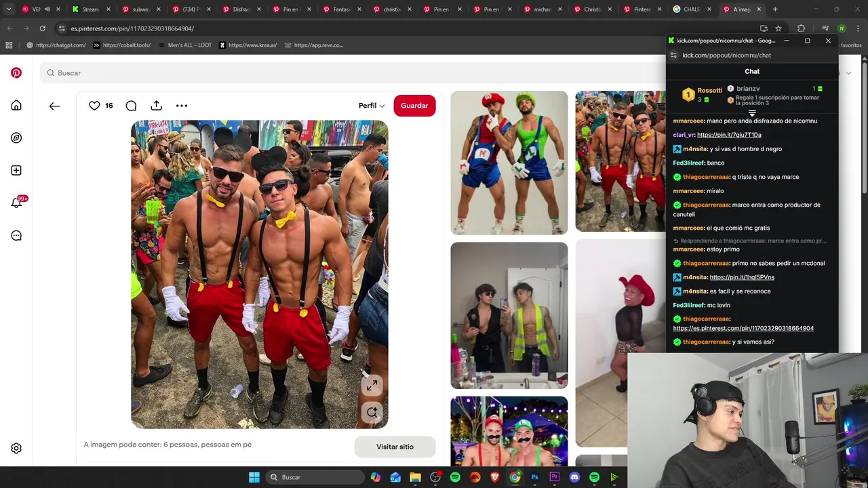Go to Pinterest home feed icon
868x488 pixels.
pyautogui.click(x=16, y=105)
